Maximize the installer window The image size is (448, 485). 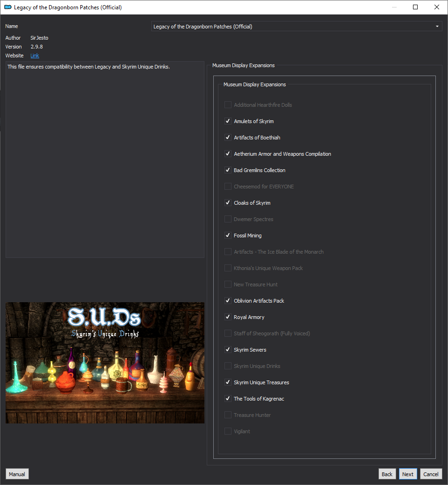point(415,7)
